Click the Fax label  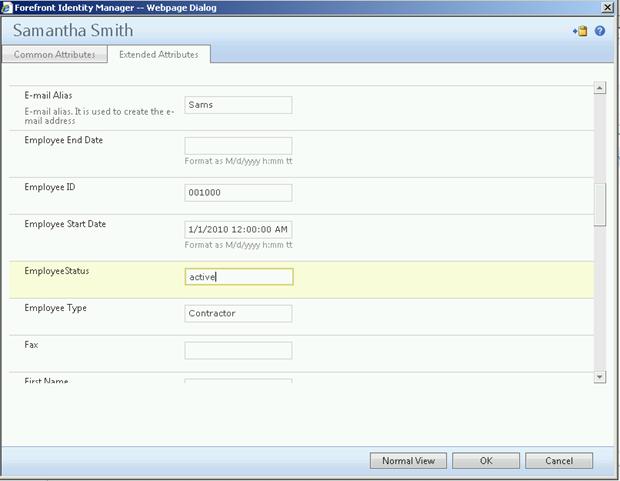click(x=31, y=345)
